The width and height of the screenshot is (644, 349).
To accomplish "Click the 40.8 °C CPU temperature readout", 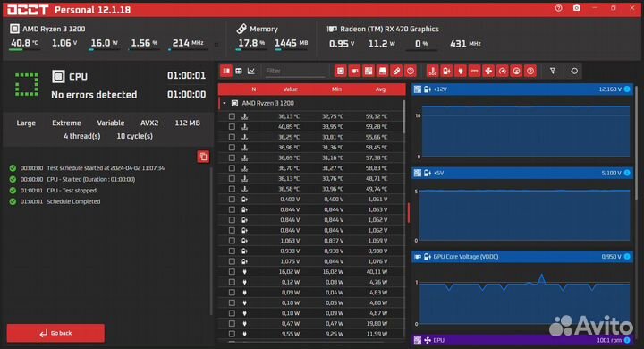I will pos(24,43).
